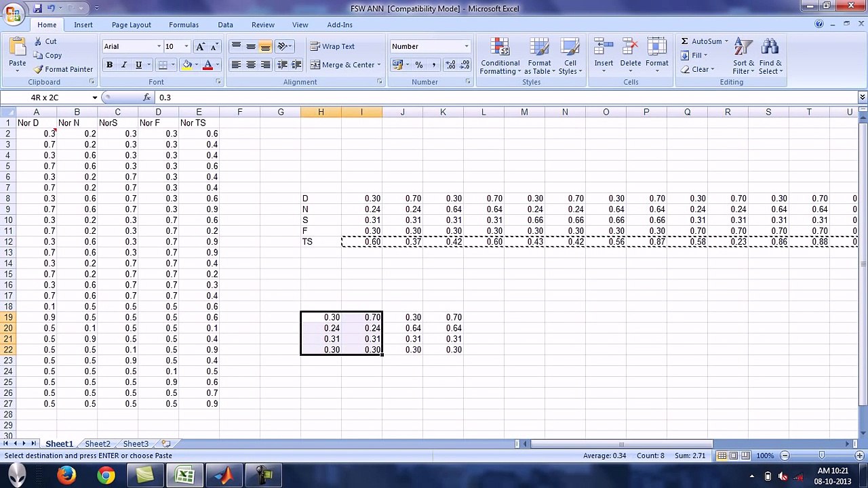Toggle Middle Align vertical alignment
The height and width of the screenshot is (488, 868).
pyautogui.click(x=251, y=47)
